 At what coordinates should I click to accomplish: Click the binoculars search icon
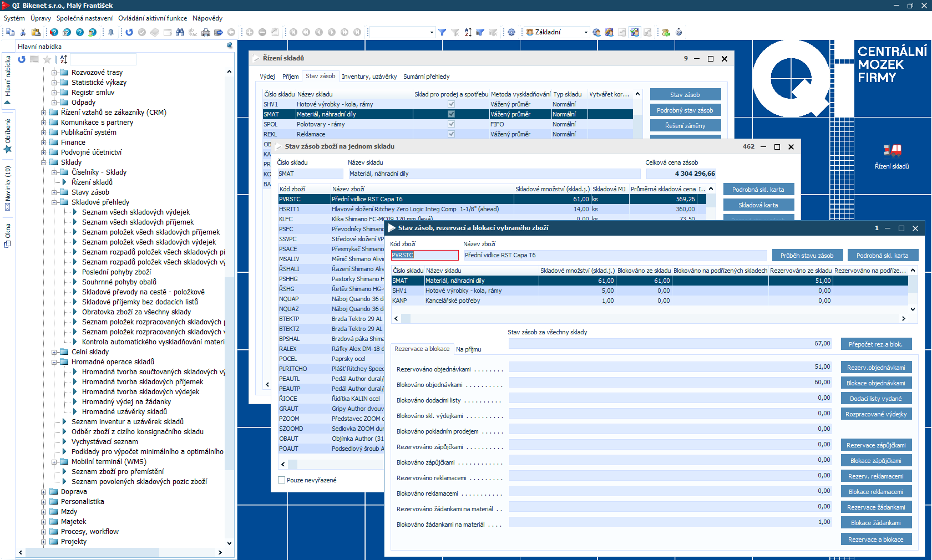(x=180, y=32)
